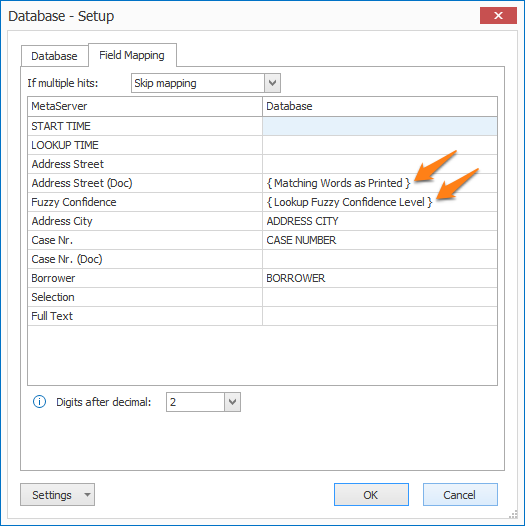
Task: Click the Settings button label
Action: 52,495
